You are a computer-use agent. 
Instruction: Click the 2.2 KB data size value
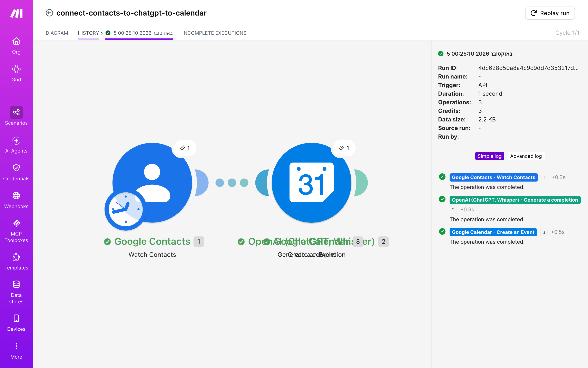tap(487, 120)
